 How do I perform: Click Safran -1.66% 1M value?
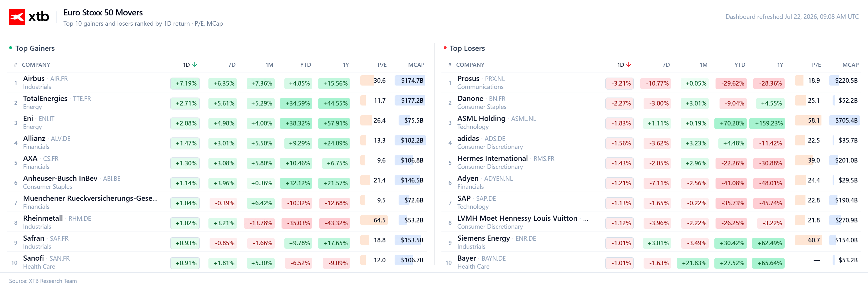(x=261, y=243)
